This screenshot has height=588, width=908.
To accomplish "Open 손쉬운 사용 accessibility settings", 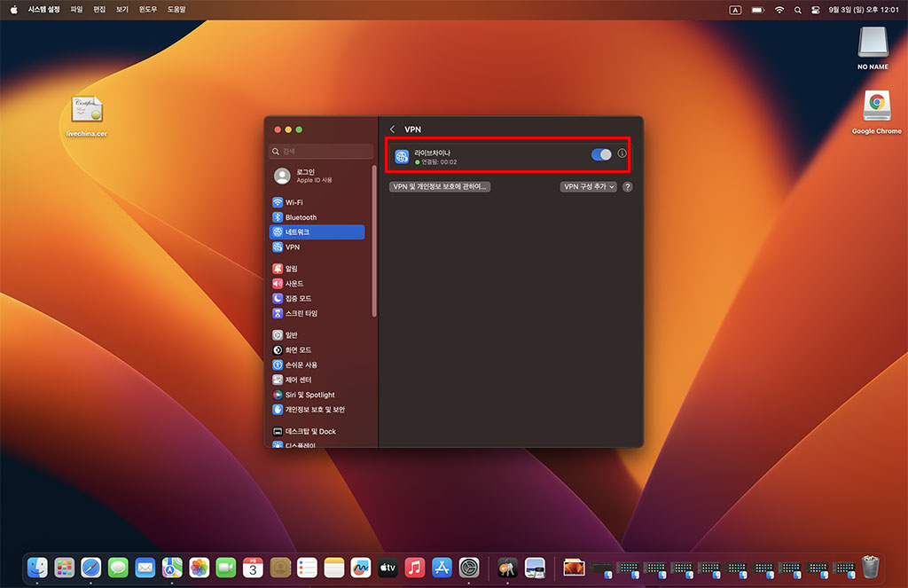I will click(317, 365).
